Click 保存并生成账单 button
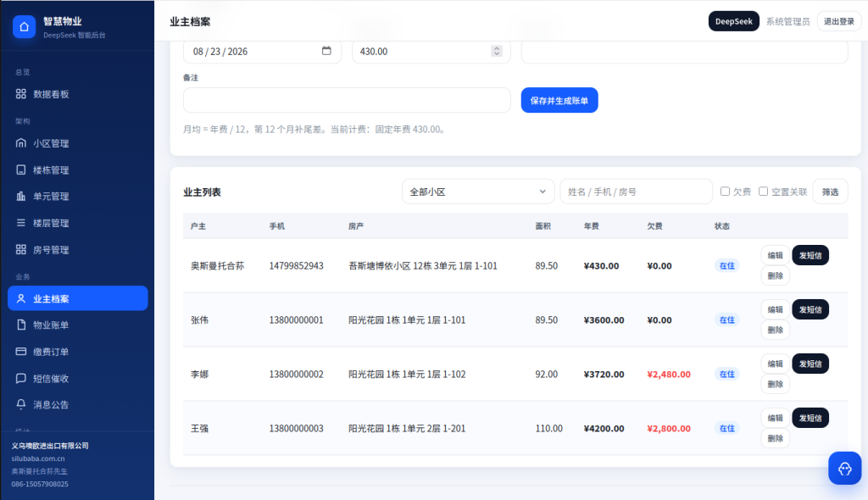868x500 pixels. (x=559, y=100)
